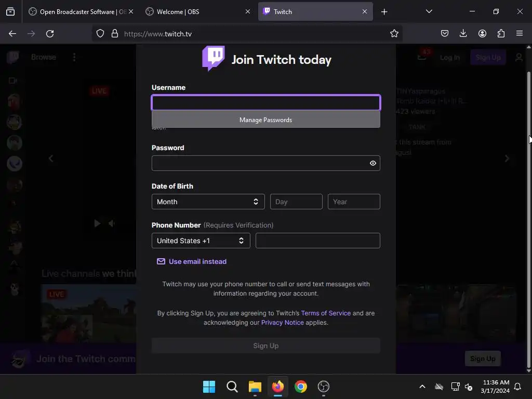Launch Google Chrome from the taskbar
The width and height of the screenshot is (532, 399).
tap(301, 387)
